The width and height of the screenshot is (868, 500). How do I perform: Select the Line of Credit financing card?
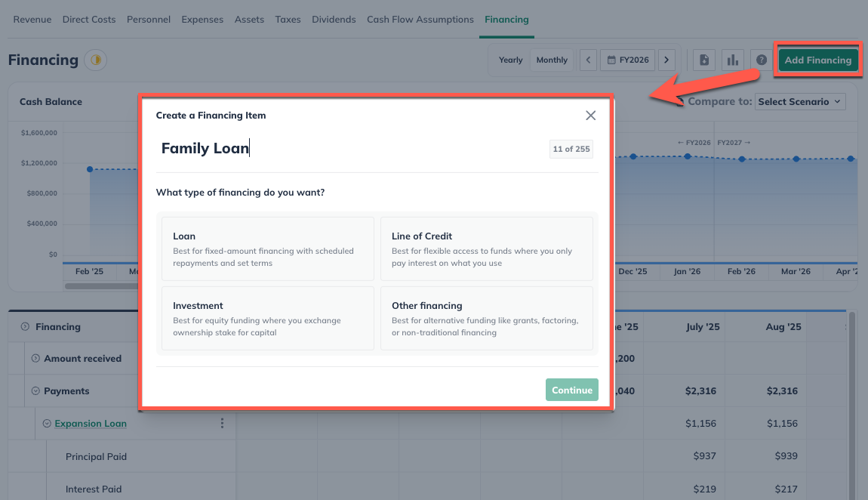(x=487, y=248)
